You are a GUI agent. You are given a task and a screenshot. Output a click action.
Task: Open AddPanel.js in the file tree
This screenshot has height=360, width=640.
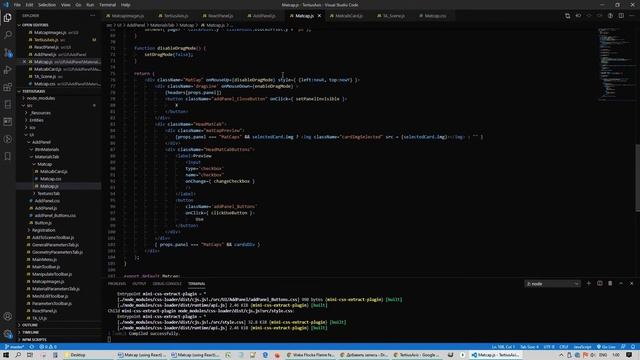[45, 208]
